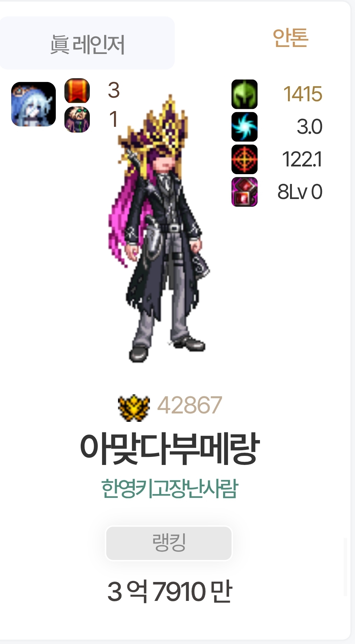
Task: Click the buff count number 3
Action: pos(114,90)
